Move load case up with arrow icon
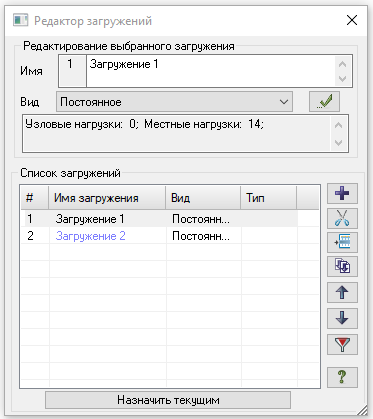This screenshot has height=419, width=373. click(342, 293)
